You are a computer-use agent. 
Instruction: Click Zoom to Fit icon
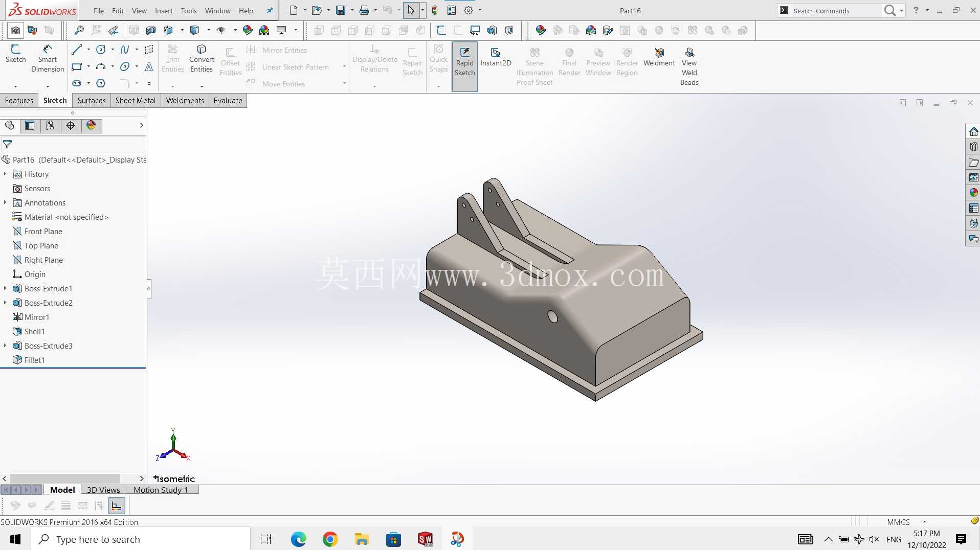79,31
